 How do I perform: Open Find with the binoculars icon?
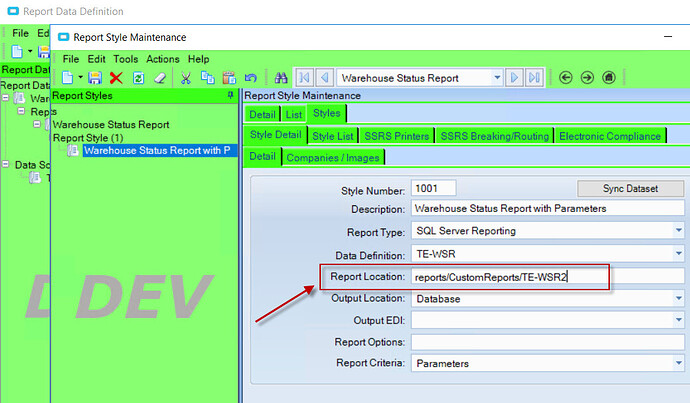point(281,78)
